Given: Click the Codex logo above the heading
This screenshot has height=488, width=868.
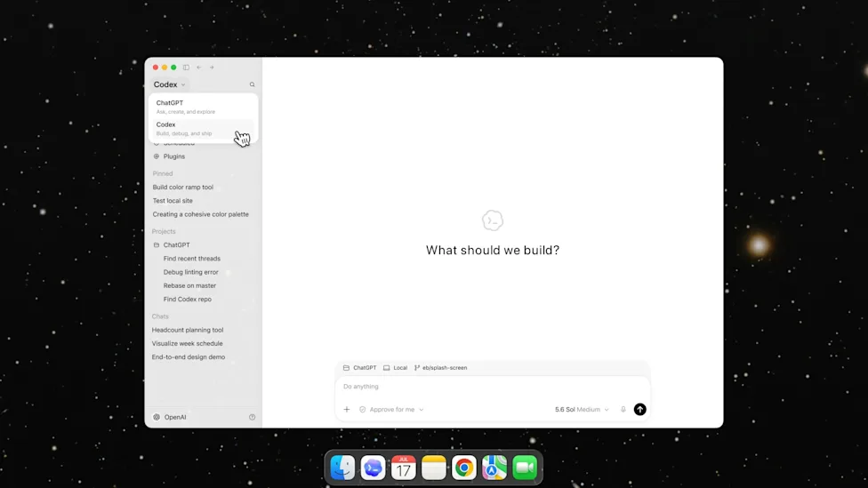Looking at the screenshot, I should [492, 220].
